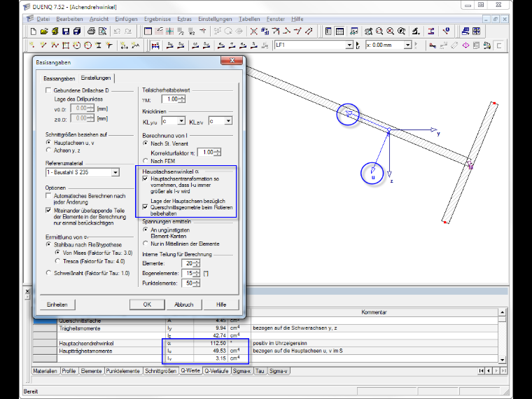The image size is (532, 399).
Task: Click the tile windows icon
Action: (477, 31)
